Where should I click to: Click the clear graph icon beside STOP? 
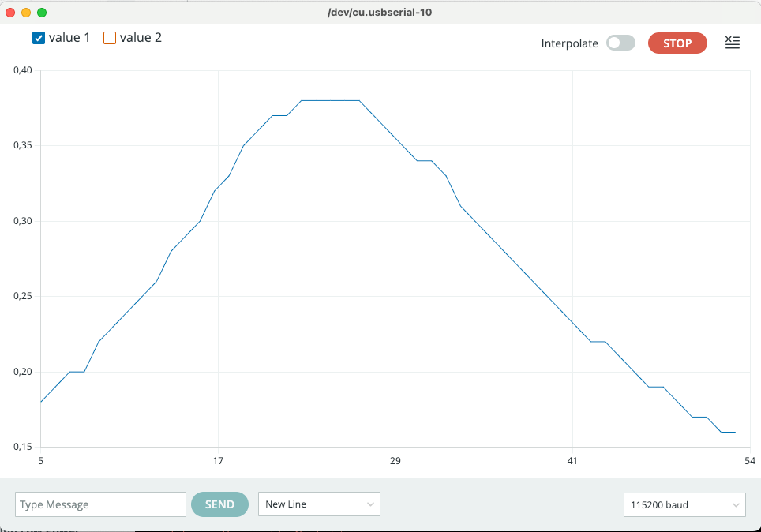tap(732, 43)
